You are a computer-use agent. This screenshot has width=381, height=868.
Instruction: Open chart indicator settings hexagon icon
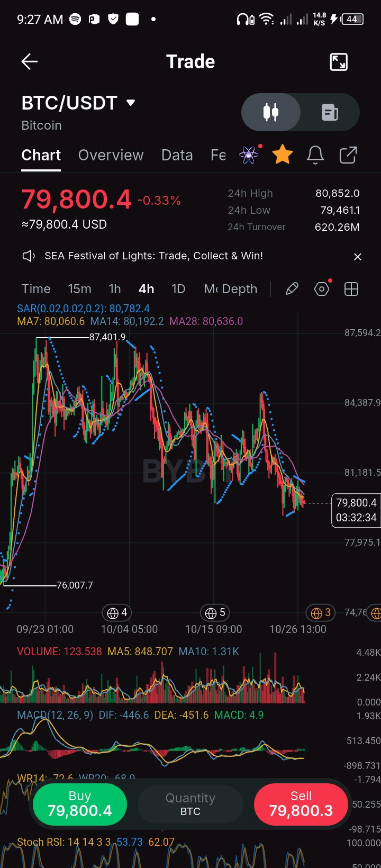pos(322,289)
